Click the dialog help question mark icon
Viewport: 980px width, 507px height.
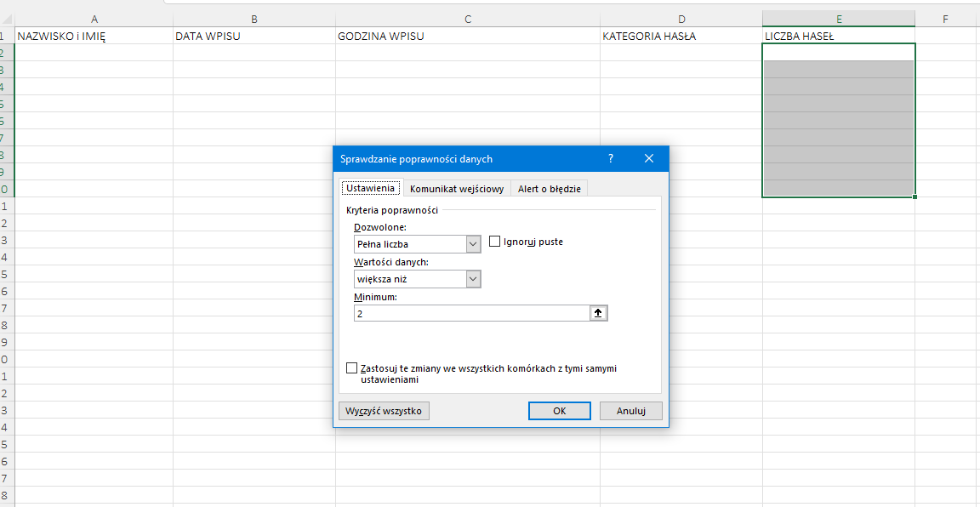pos(611,159)
